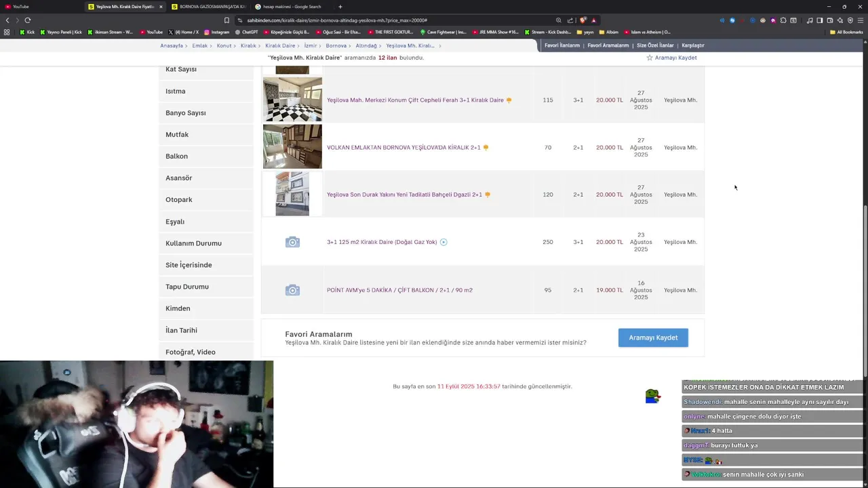868x488 pixels.
Task: Open the ChatGPT bookmark
Action: click(x=246, y=32)
